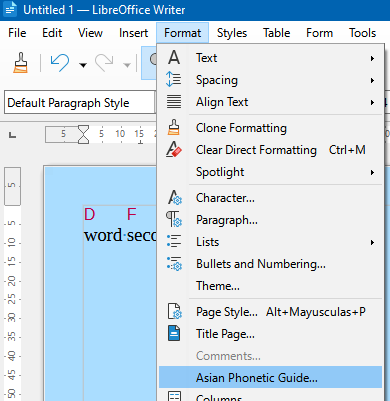Open the Undo history dropdown arrow
This screenshot has height=401, width=390.
click(83, 65)
